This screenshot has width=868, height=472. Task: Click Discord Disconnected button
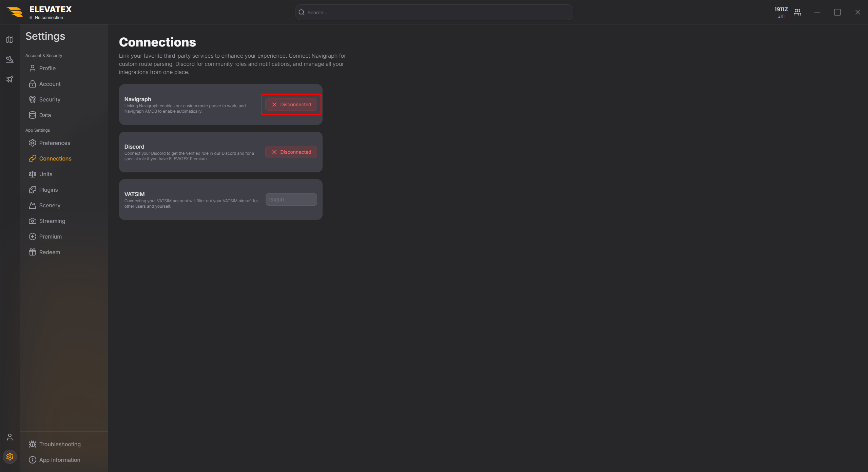291,152
